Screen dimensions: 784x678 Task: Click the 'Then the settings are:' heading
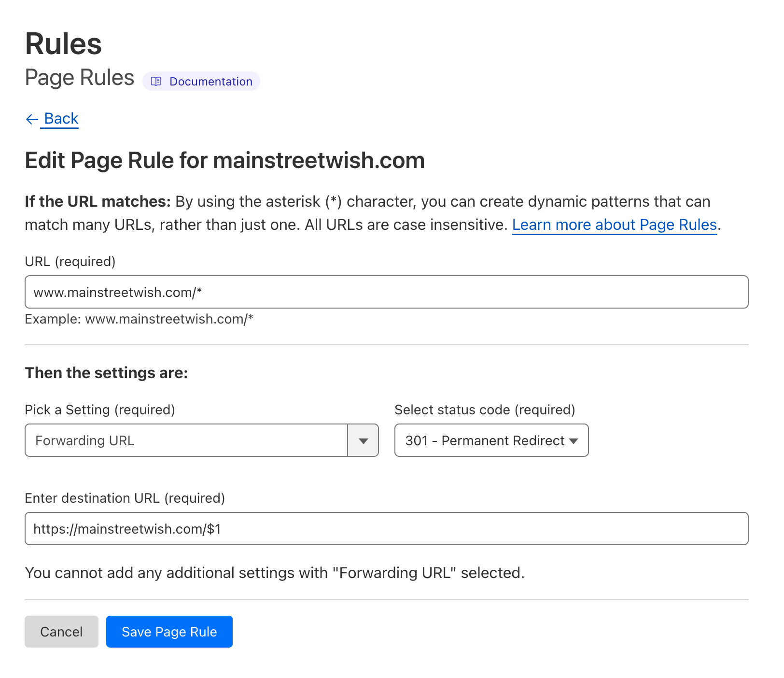tap(106, 373)
